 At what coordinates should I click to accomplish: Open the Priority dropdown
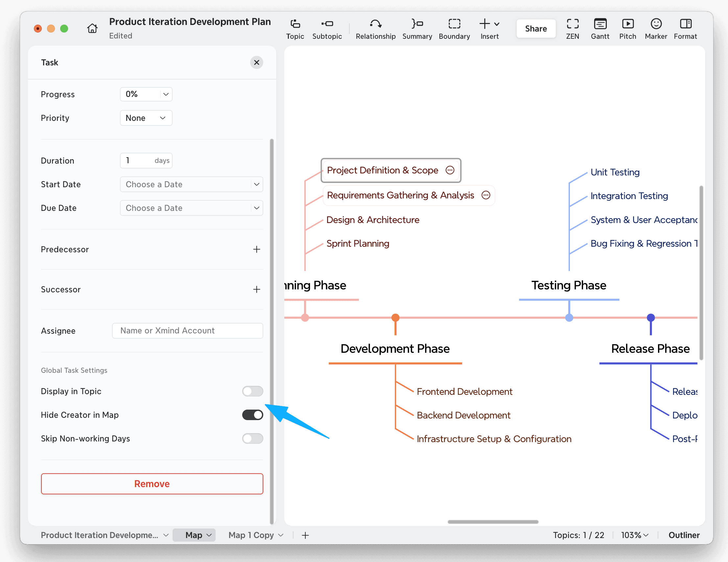[146, 118]
